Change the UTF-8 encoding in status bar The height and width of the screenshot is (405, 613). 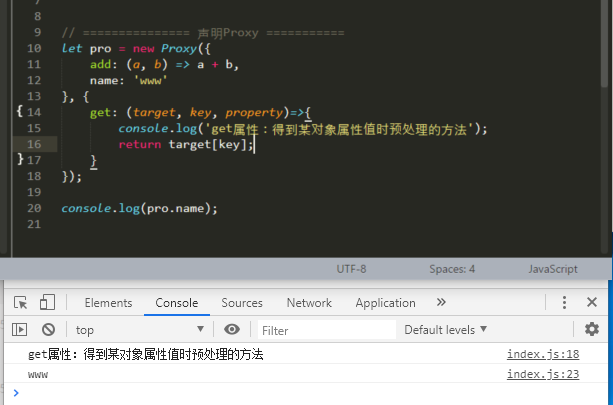tap(351, 269)
